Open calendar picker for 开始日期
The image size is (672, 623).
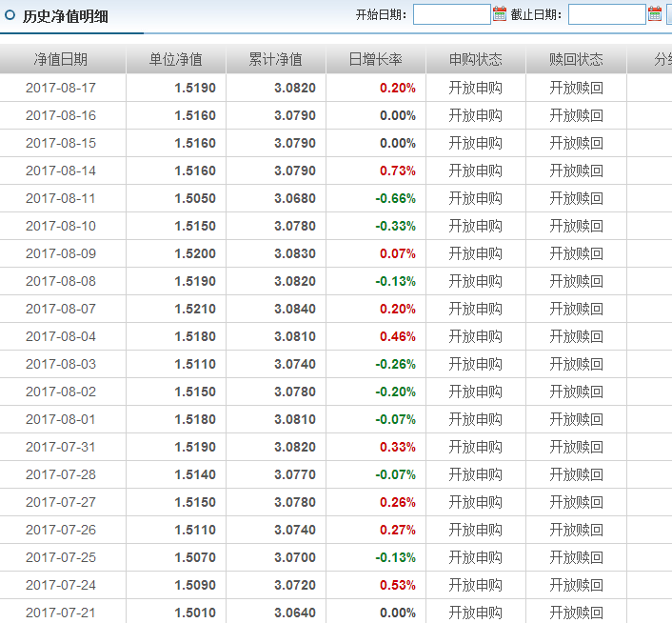500,14
